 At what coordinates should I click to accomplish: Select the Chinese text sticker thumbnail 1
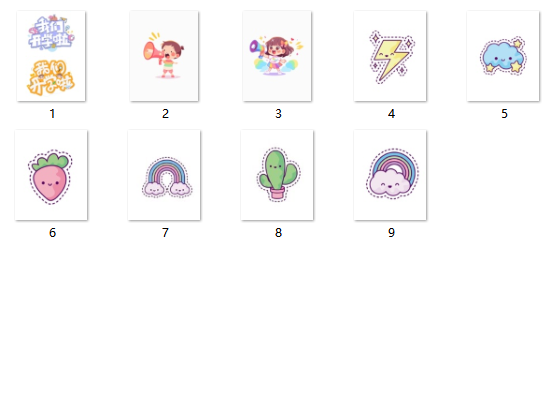(51, 56)
